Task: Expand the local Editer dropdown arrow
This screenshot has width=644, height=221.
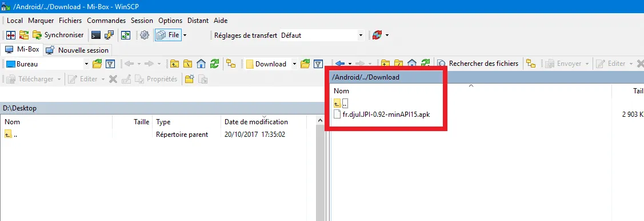Action: click(x=103, y=78)
